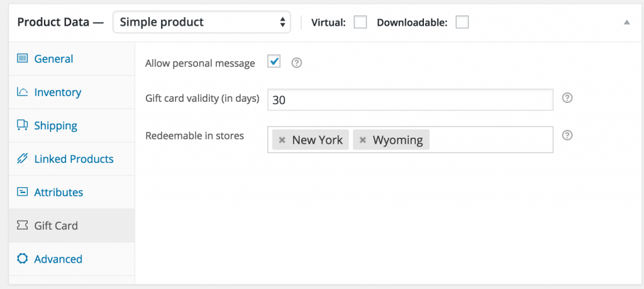The width and height of the screenshot is (644, 289).
Task: Click the Advanced tab gear icon
Action: tap(23, 259)
